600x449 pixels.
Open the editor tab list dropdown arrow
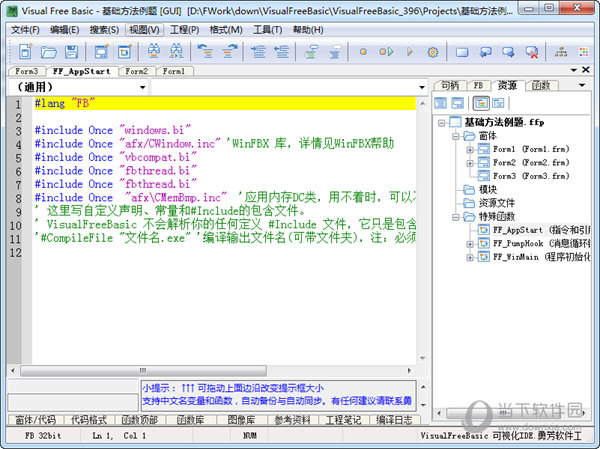point(574,70)
